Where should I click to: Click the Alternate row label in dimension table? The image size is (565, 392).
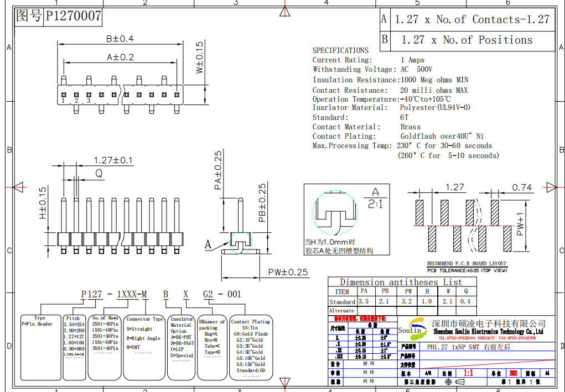coord(342,311)
